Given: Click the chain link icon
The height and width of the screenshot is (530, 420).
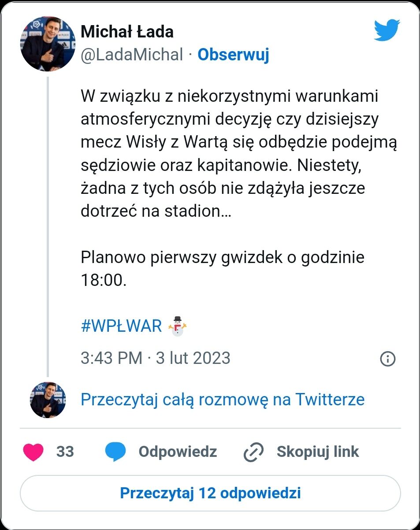Looking at the screenshot, I should pos(253,452).
